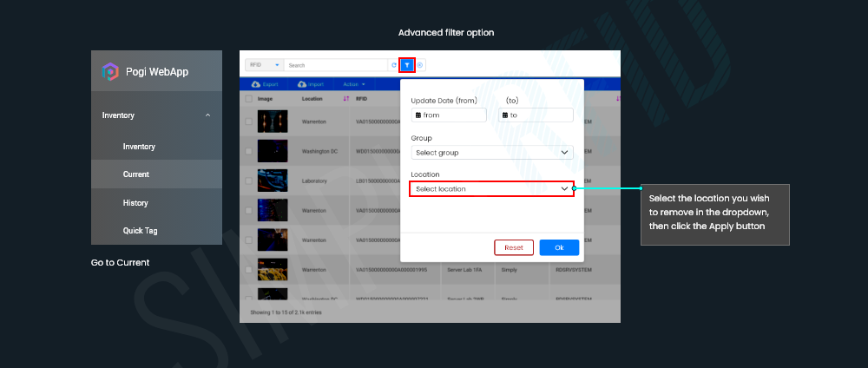Click the Import cloud upload button
This screenshot has height=368, width=868.
[311, 85]
